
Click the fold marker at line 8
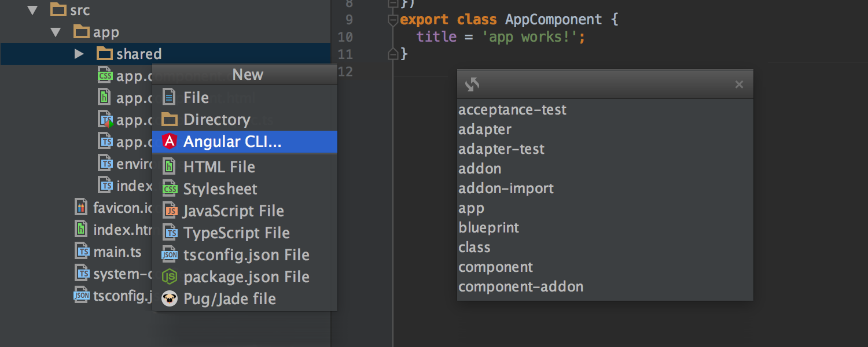pos(393,3)
